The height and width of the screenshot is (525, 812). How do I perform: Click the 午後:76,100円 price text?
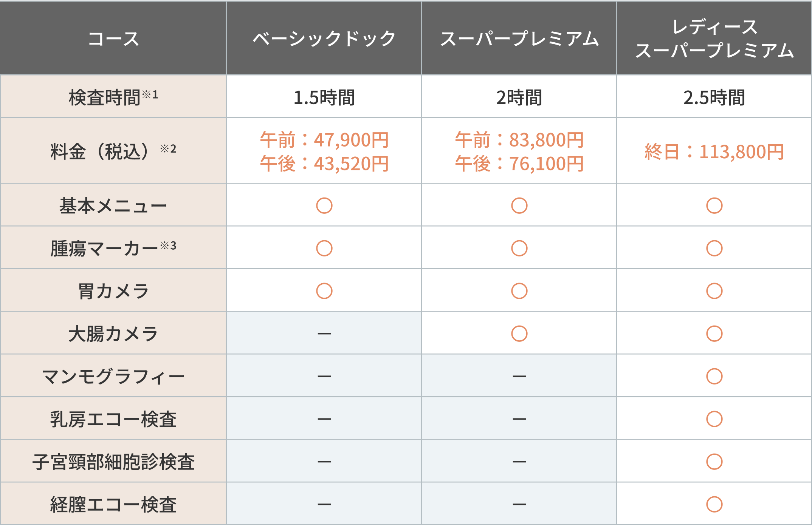click(x=519, y=164)
